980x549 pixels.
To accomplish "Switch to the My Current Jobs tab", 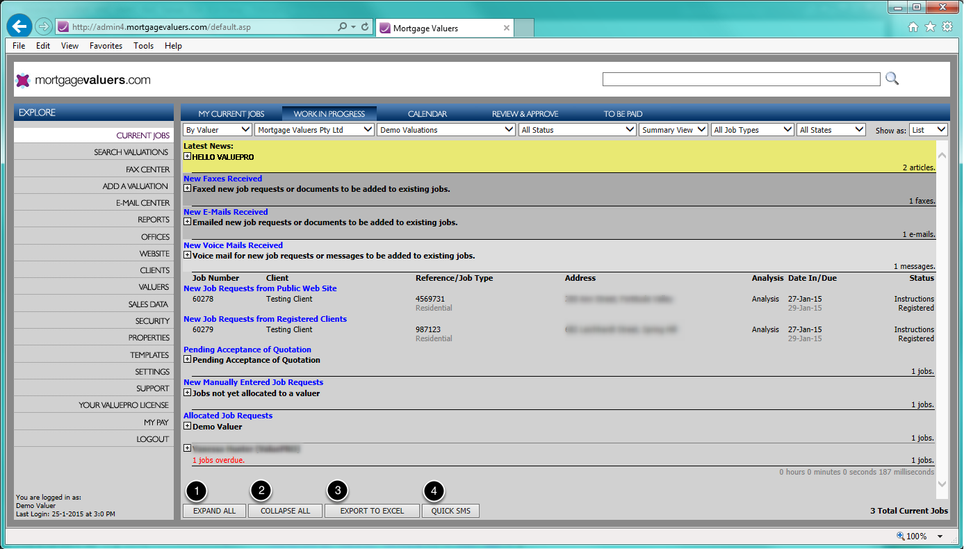I will tap(231, 114).
